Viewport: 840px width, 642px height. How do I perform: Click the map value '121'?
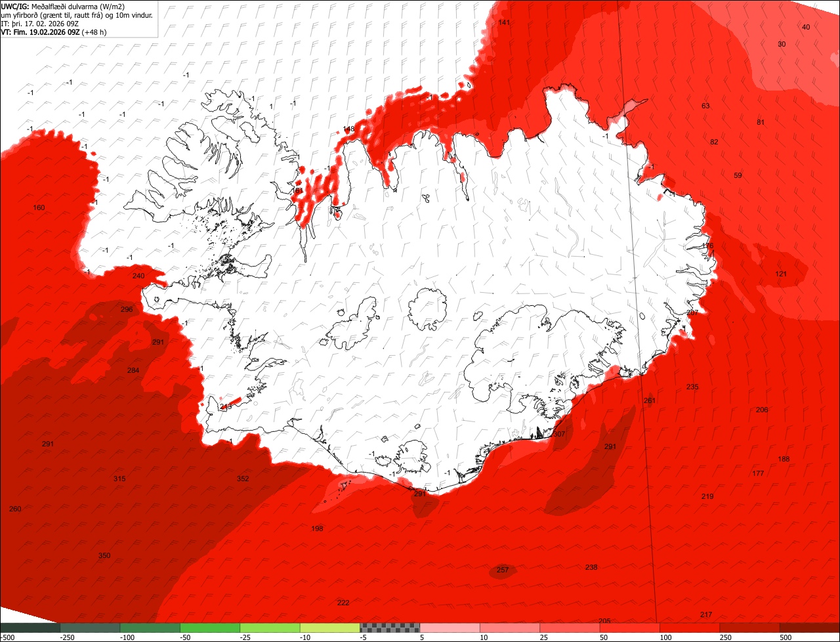[781, 274]
